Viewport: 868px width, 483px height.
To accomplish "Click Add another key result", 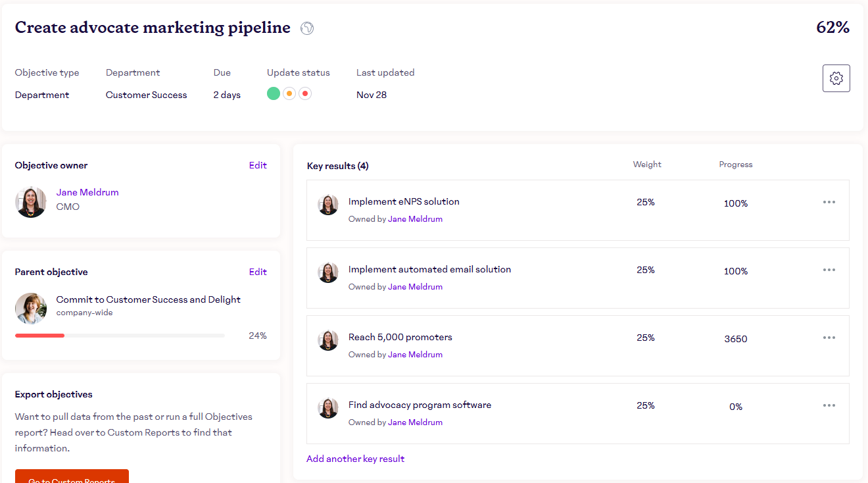I will tap(355, 459).
